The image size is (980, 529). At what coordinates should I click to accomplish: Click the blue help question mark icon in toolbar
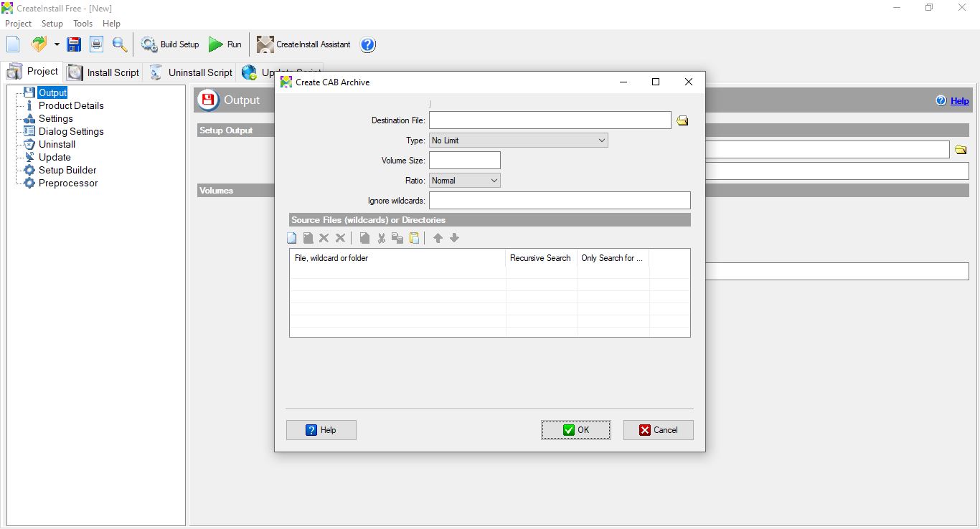[x=368, y=44]
